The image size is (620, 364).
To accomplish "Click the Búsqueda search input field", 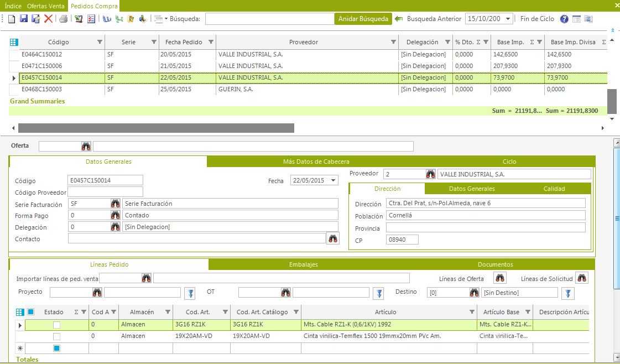I will coord(269,19).
